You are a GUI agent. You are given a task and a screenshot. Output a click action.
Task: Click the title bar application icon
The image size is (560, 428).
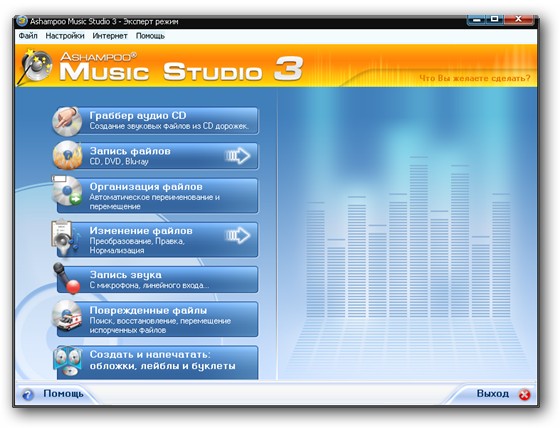pos(22,21)
